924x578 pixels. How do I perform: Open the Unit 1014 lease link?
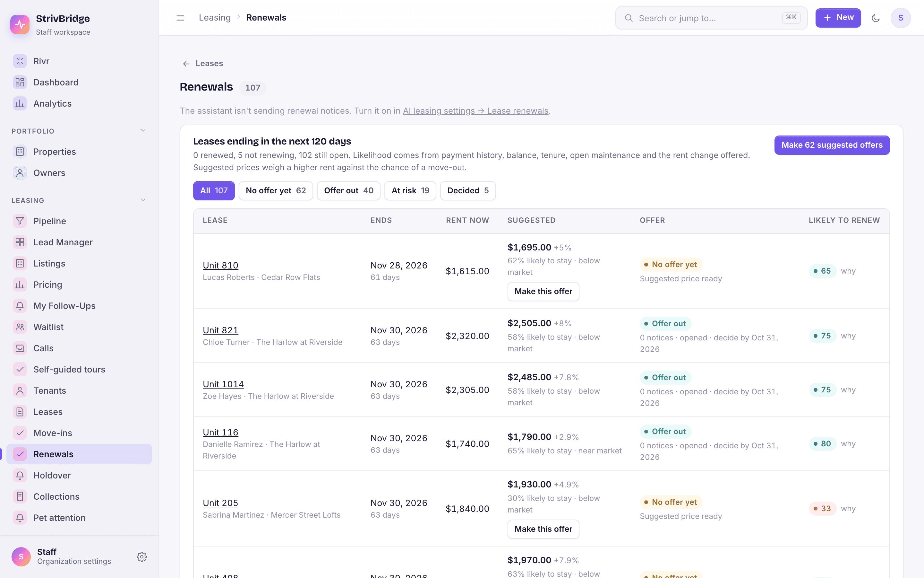pos(223,384)
